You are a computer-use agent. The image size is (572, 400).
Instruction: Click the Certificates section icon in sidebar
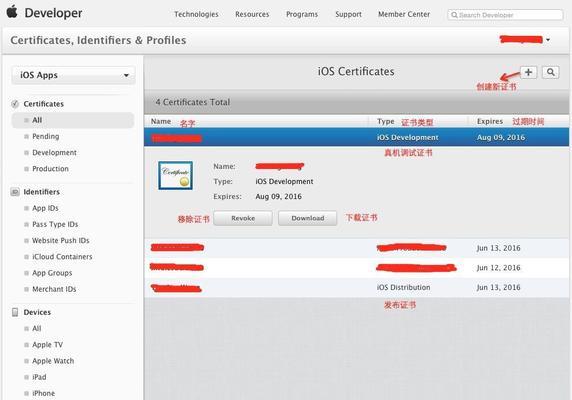[15, 104]
